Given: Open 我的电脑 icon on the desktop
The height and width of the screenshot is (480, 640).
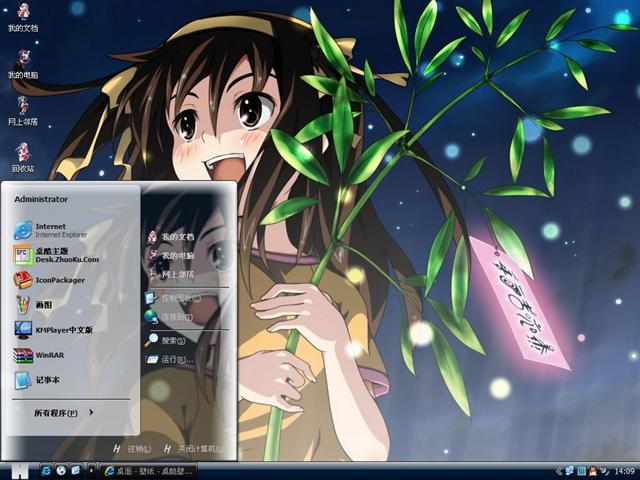Looking at the screenshot, I should pos(23,64).
